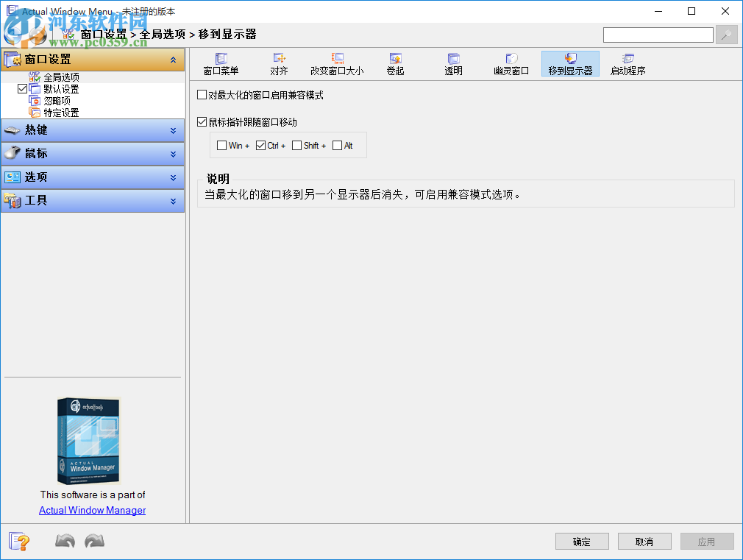Expand the 热键 sidebar section

click(x=93, y=130)
